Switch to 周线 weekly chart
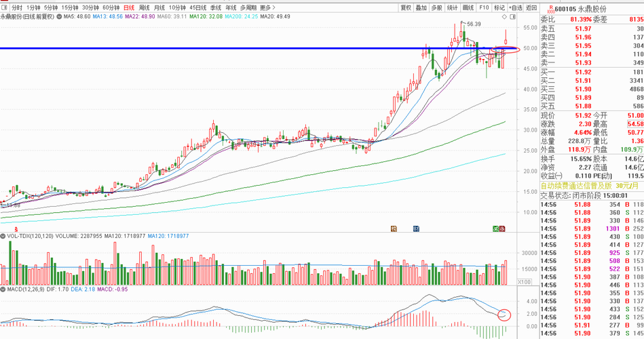644x339 pixels. (144, 8)
